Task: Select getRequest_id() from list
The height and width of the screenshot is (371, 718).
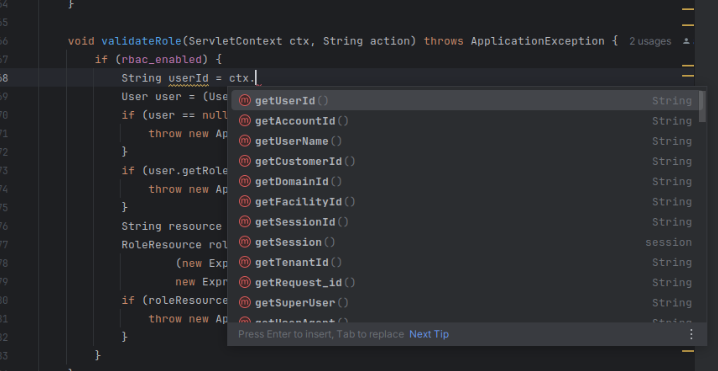Action: coord(466,282)
